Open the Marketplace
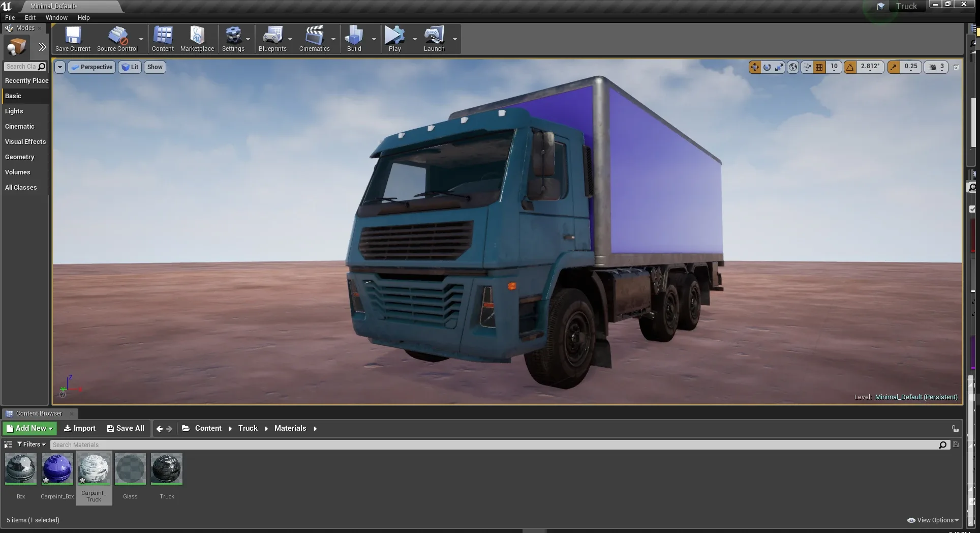 [197, 39]
